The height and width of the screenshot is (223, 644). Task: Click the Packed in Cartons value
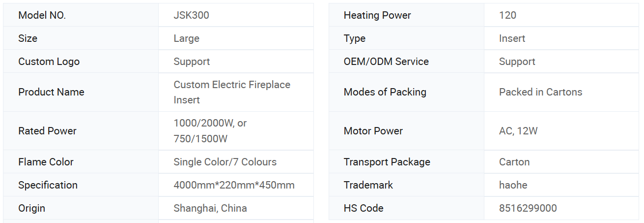540,92
